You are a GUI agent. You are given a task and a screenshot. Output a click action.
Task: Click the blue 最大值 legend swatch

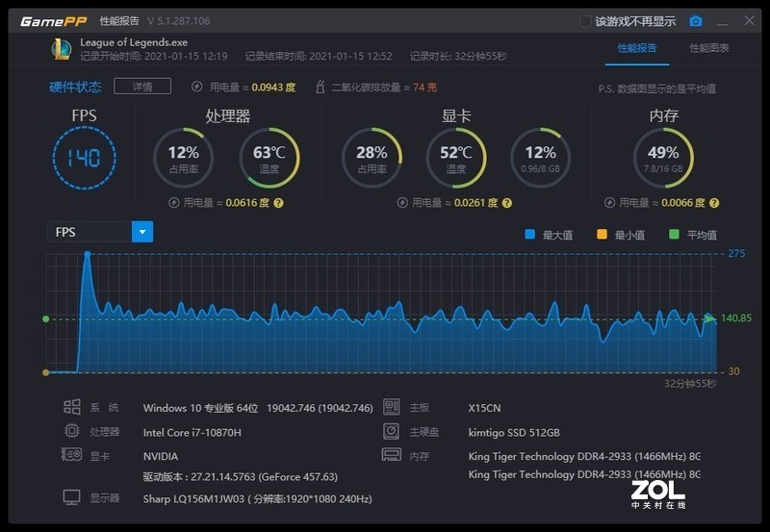coord(530,234)
